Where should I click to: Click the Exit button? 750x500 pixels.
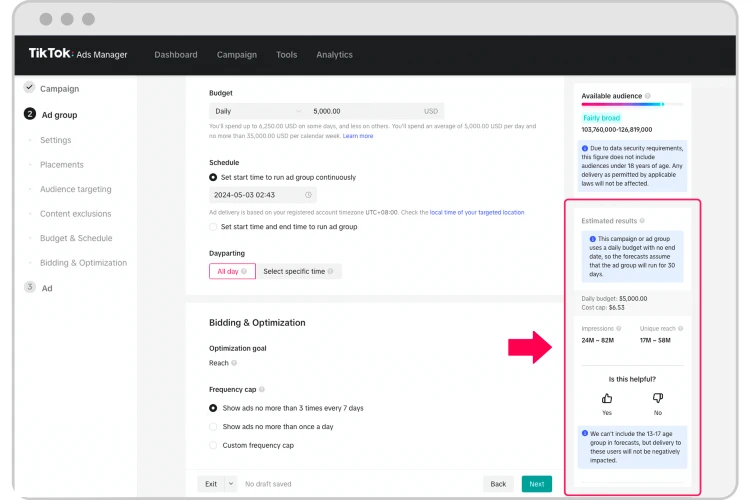pos(211,484)
